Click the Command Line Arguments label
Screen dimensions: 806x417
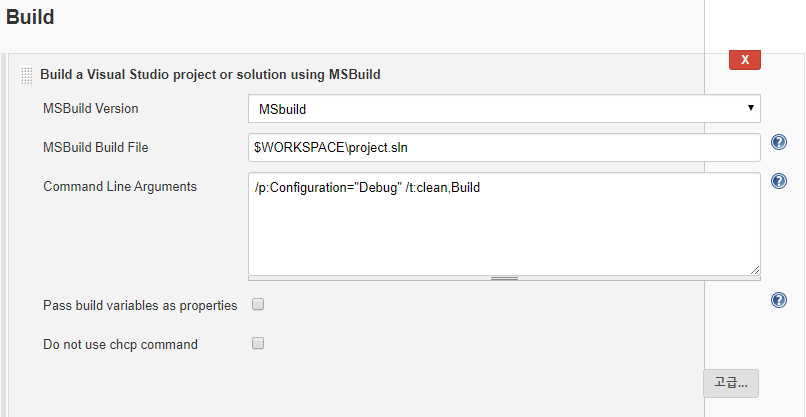[120, 186]
